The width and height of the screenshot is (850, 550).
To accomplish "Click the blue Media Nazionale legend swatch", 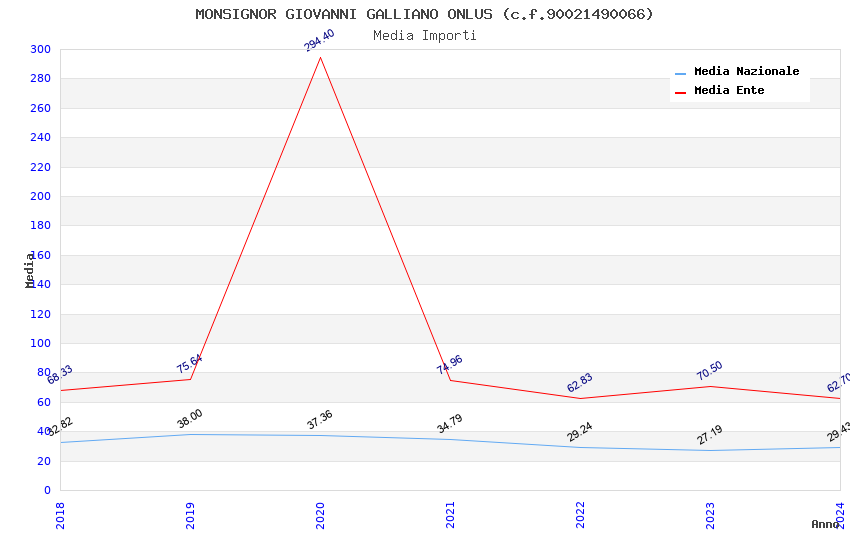I will (x=680, y=73).
